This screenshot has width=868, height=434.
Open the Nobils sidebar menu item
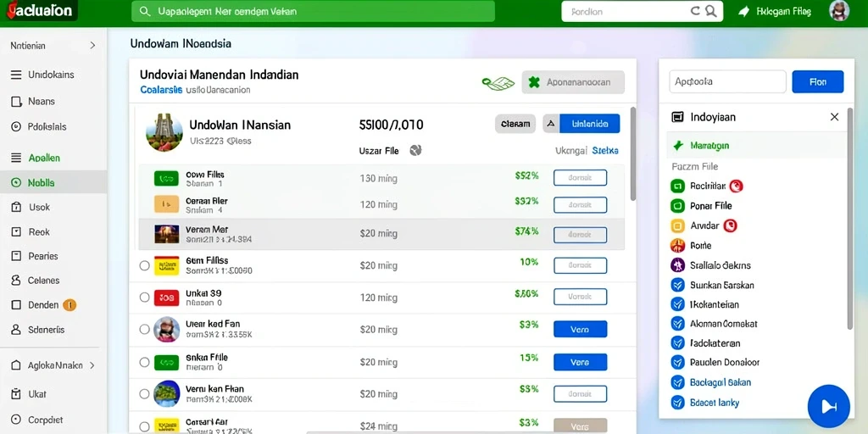coord(53,182)
